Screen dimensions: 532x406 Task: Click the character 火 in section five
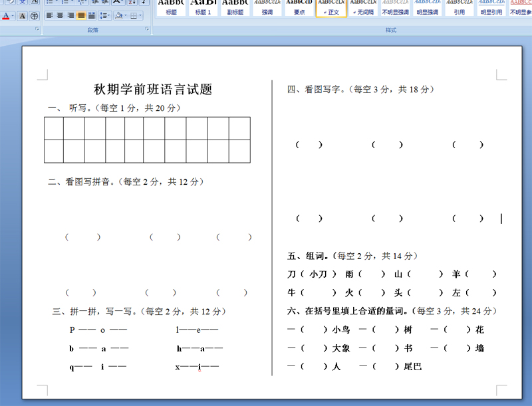pyautogui.click(x=350, y=293)
